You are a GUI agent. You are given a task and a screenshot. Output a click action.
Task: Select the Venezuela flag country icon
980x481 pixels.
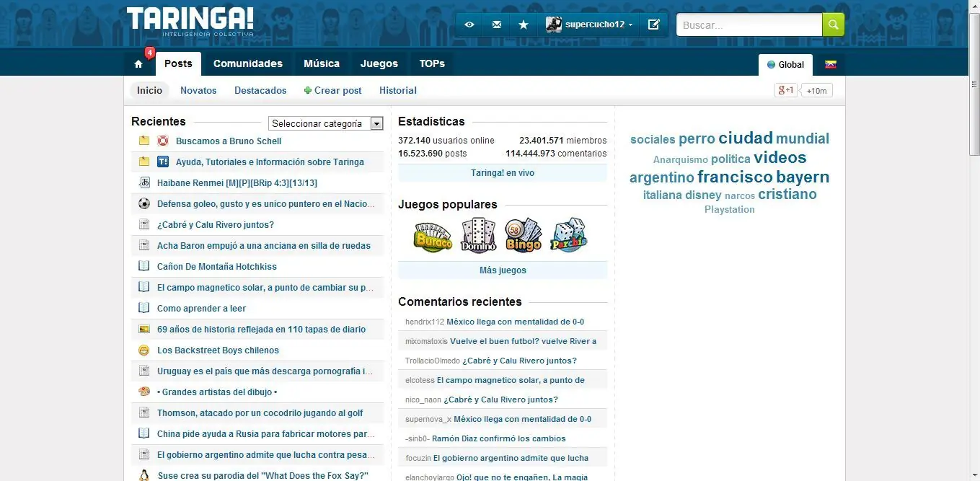point(831,64)
